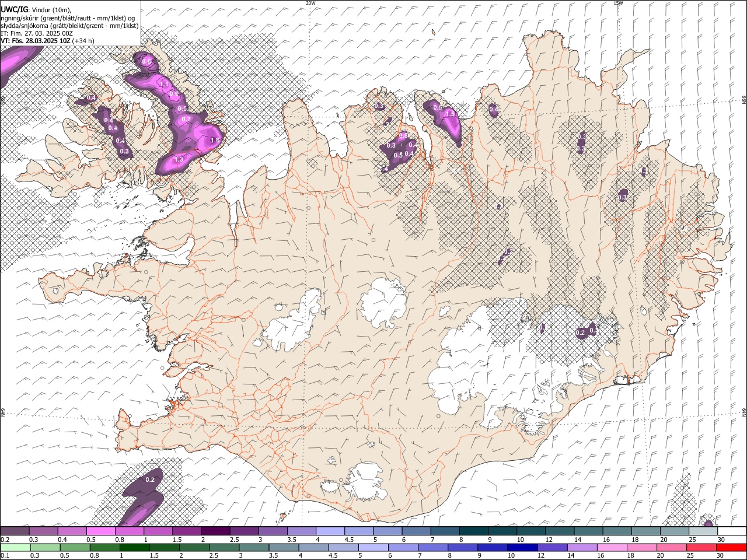The width and height of the screenshot is (747, 560).
Task: Select the darkest green legend swatch
Action: [x=134, y=547]
